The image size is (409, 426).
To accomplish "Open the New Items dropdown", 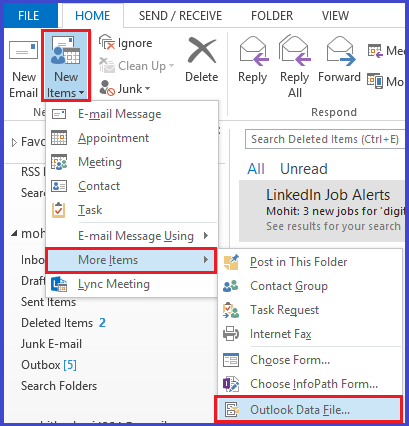I will [66, 65].
